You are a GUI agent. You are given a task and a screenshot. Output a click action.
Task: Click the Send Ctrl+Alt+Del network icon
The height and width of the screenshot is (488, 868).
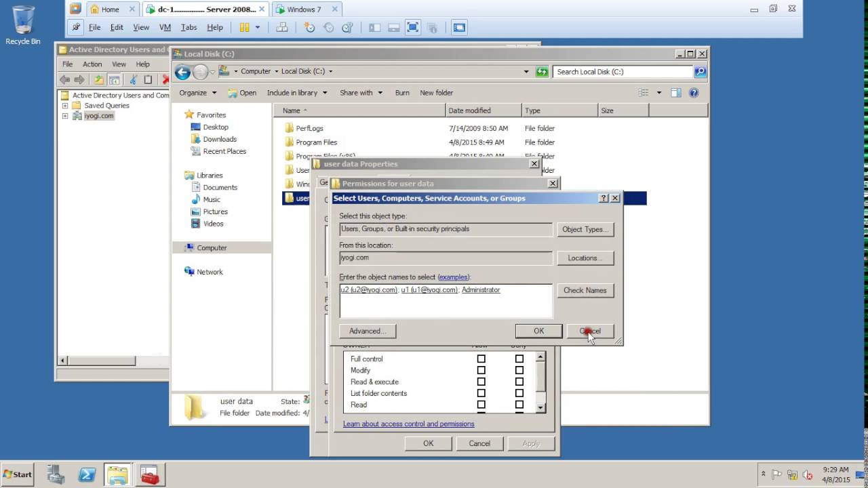pos(282,28)
